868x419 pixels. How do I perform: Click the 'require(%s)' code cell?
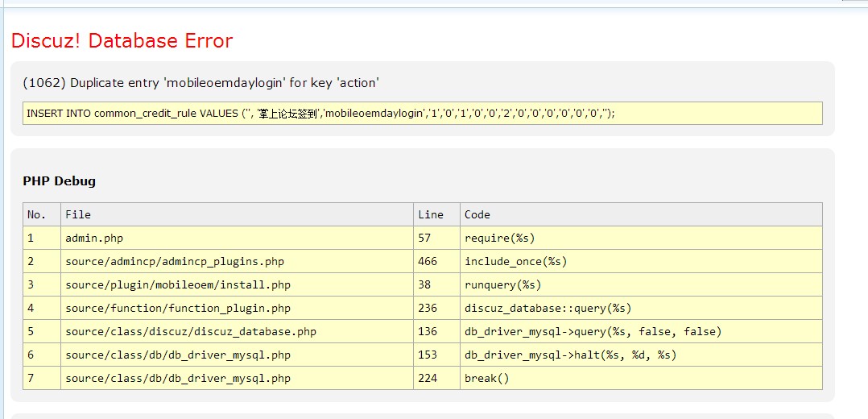click(641, 238)
